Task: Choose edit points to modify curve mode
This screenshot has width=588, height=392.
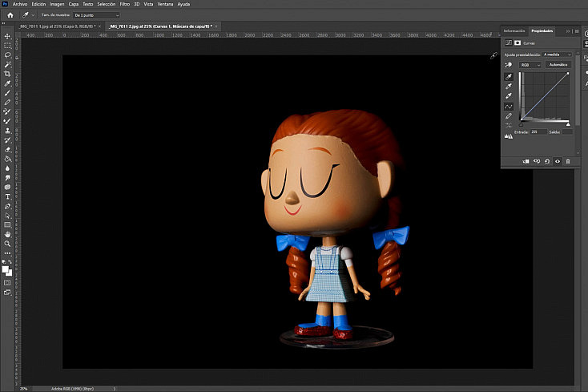Action: [509, 107]
